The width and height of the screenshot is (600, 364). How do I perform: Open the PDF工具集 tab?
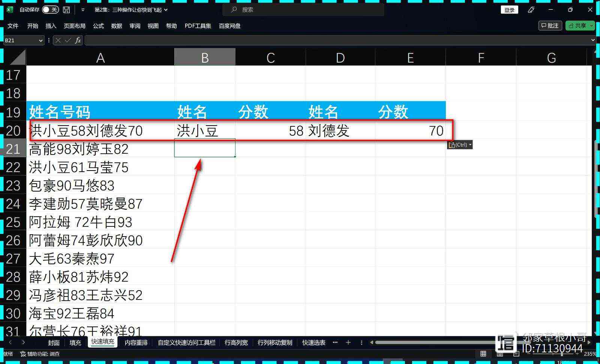click(x=198, y=26)
